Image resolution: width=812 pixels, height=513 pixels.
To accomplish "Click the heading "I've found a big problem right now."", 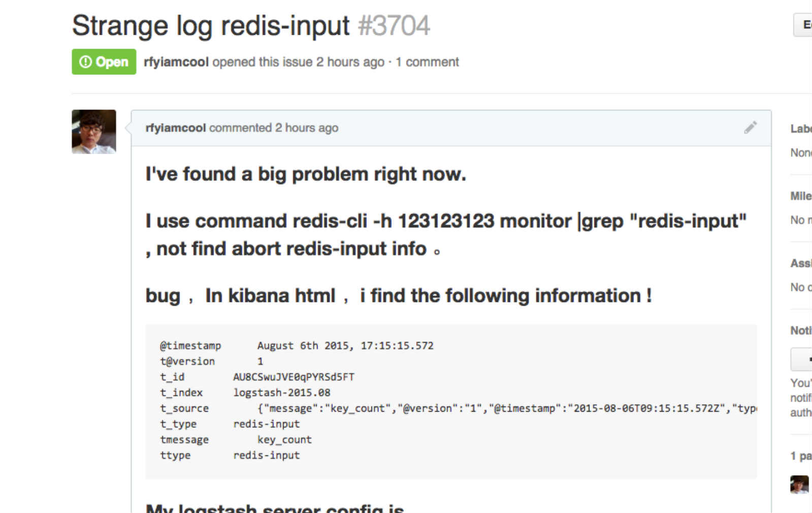I will pyautogui.click(x=306, y=174).
